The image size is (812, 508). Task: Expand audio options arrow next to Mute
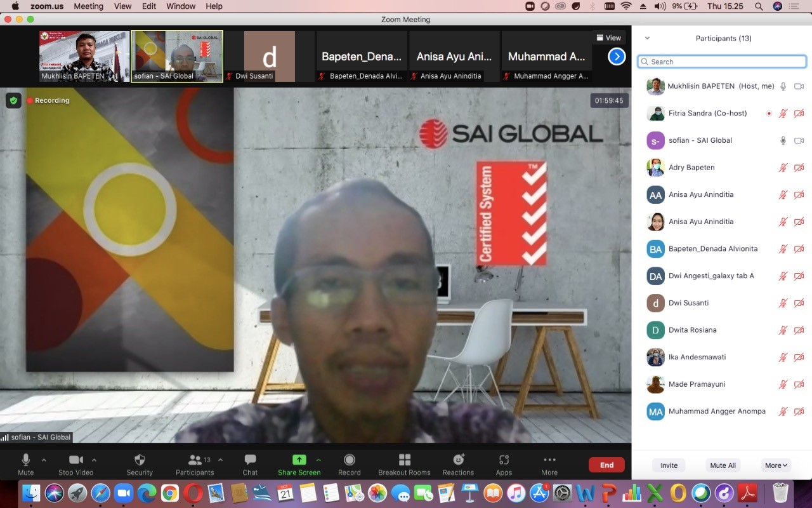pos(44,460)
